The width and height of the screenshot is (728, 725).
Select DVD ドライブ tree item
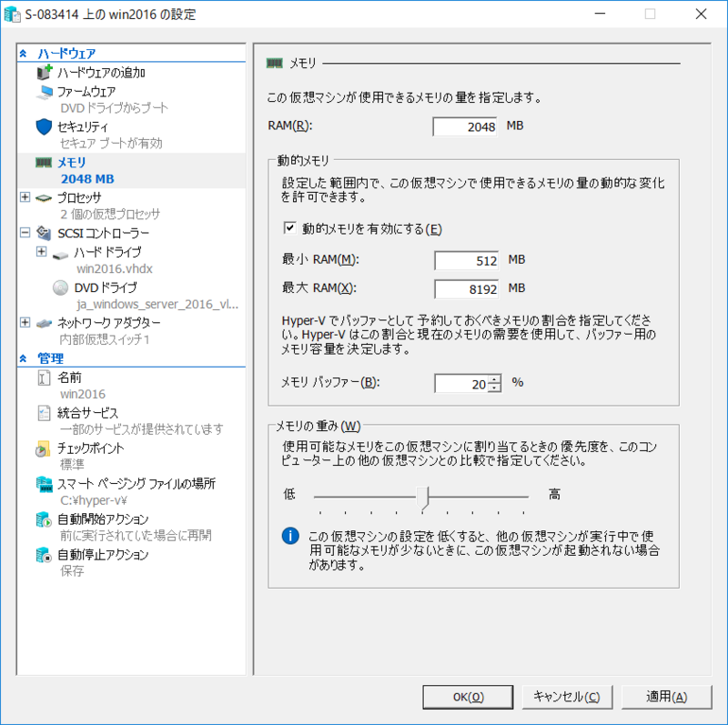[x=106, y=287]
